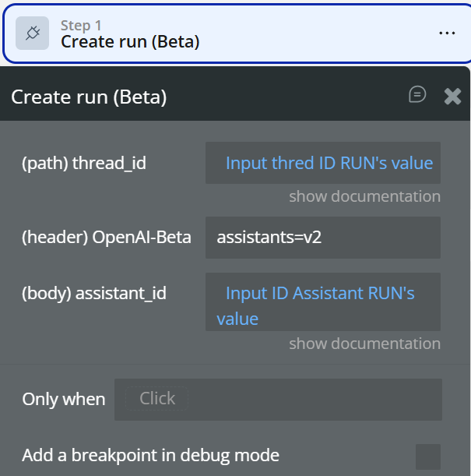Click into the assistants=v2 header field
This screenshot has height=476, width=471.
(322, 238)
